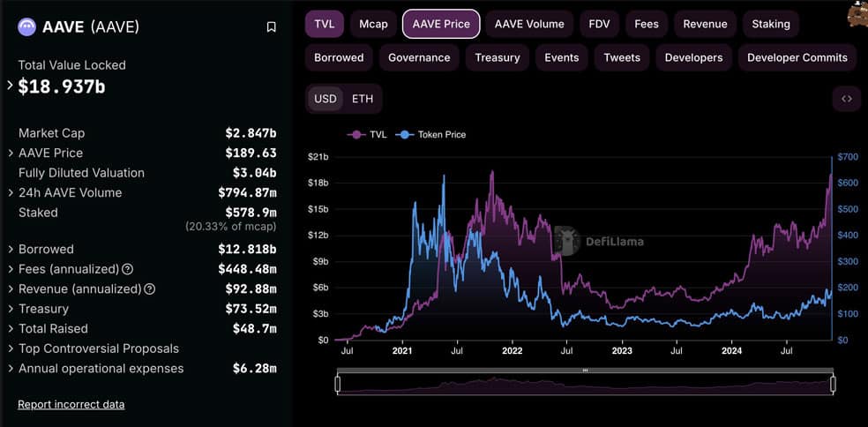The image size is (868, 427).
Task: Toggle the Revenue chart metric
Action: pos(706,24)
